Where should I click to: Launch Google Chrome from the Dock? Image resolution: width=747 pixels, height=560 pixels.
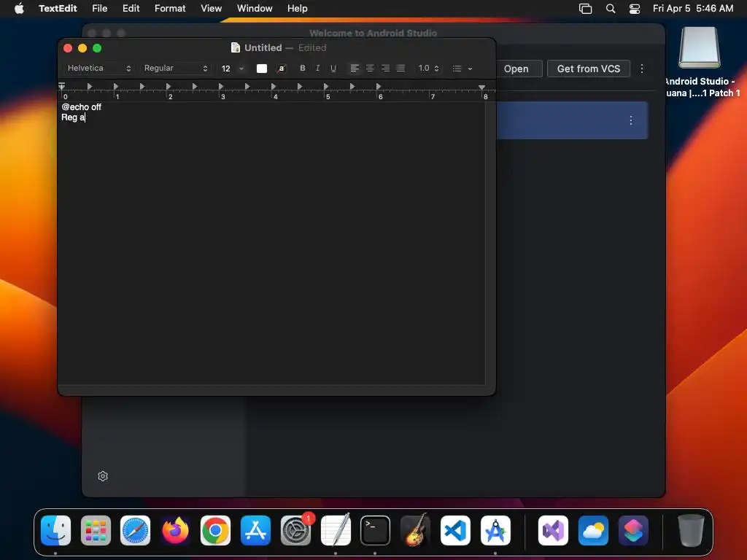(x=215, y=531)
